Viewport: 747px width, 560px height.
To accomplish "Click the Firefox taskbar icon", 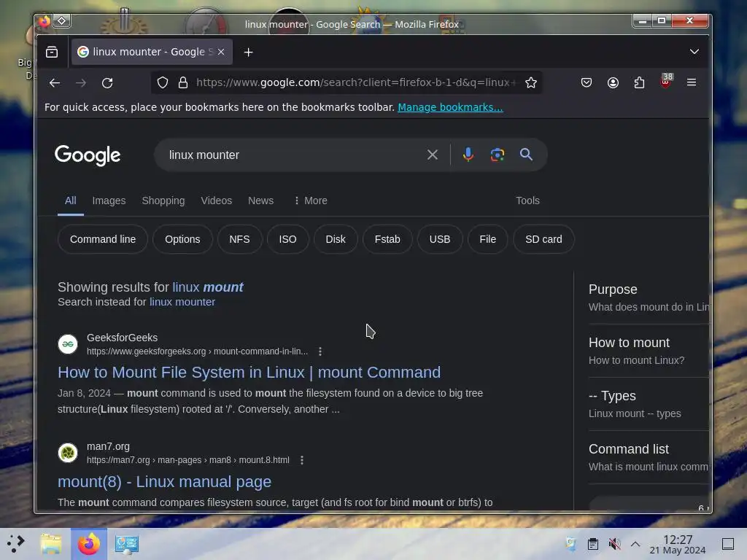I will (88, 544).
